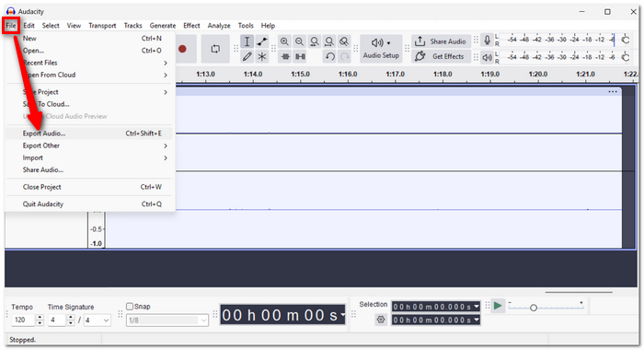Click the Undo arrow icon
Viewport: 644px width, 350px height.
click(x=329, y=56)
